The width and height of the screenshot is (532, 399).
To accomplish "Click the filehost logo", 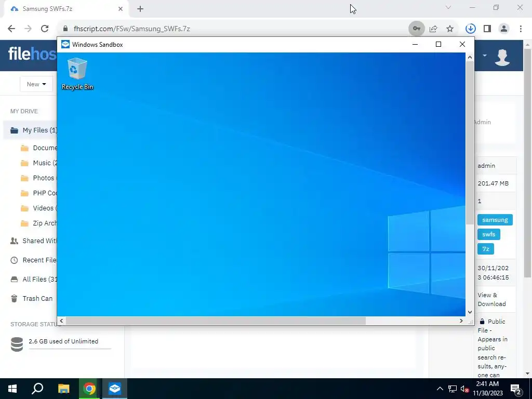I will [x=32, y=54].
